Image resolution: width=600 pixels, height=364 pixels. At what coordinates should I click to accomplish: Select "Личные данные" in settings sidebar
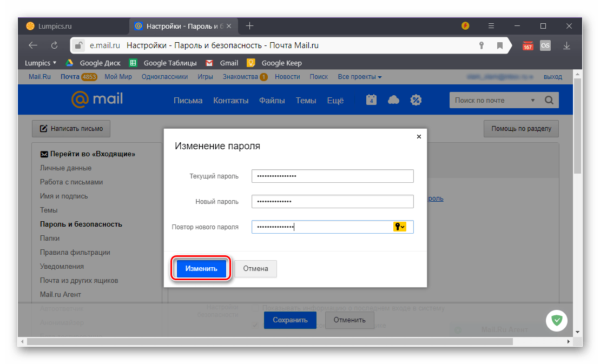tap(65, 168)
